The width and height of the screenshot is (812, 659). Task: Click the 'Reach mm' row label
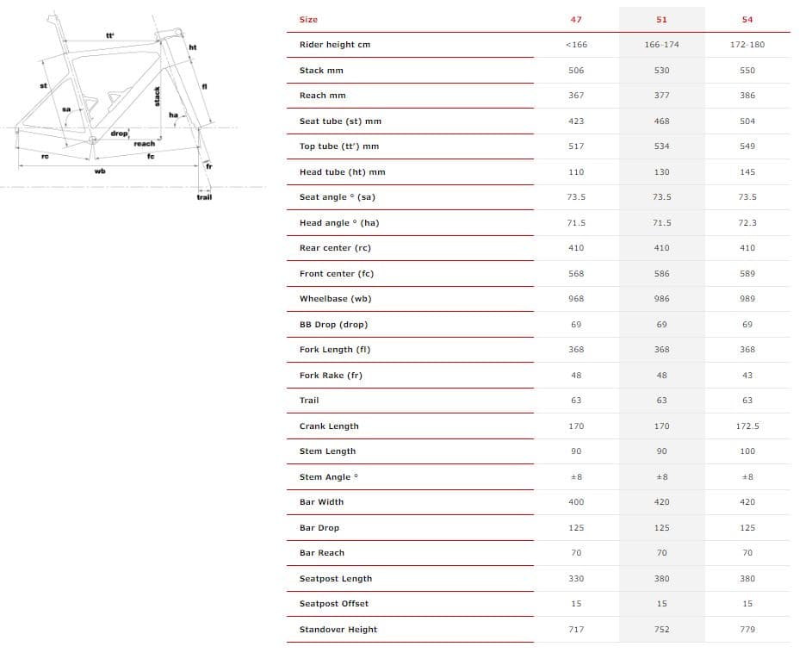pos(323,96)
